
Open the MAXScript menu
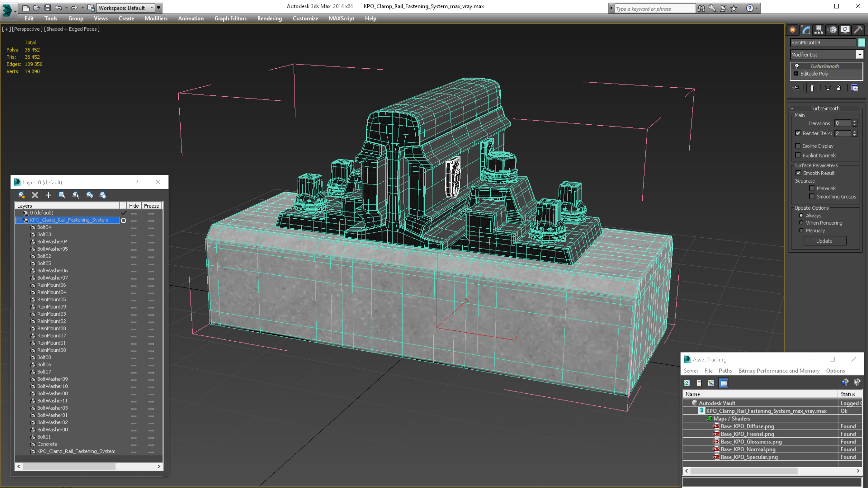click(341, 18)
